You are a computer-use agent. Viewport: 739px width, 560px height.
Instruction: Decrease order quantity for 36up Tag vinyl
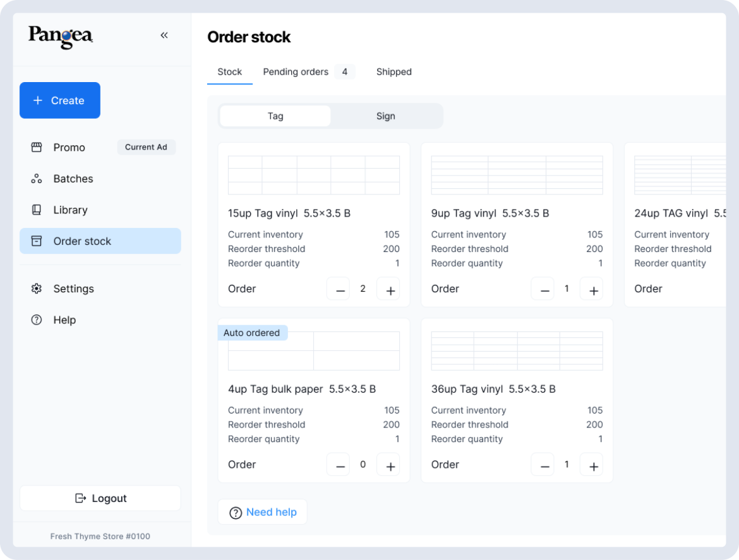(x=544, y=465)
